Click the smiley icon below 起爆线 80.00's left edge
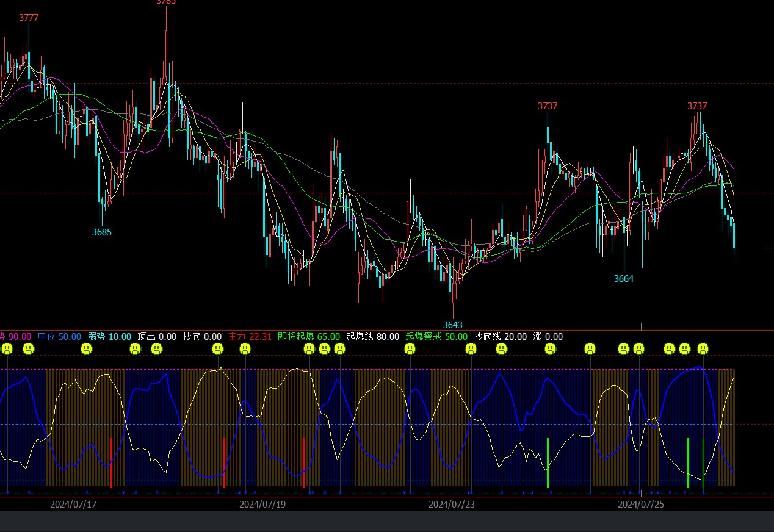Viewport: 774px width, 532px height. 339,349
